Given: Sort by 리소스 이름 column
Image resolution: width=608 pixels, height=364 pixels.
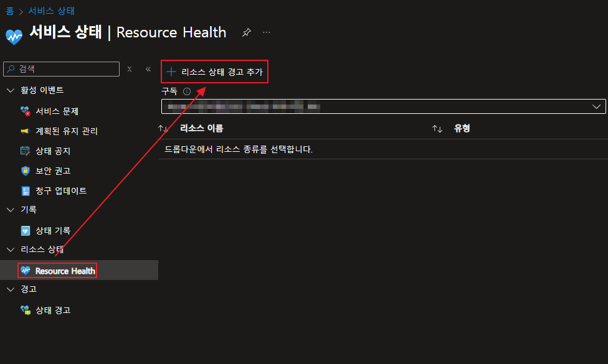Looking at the screenshot, I should click(202, 128).
